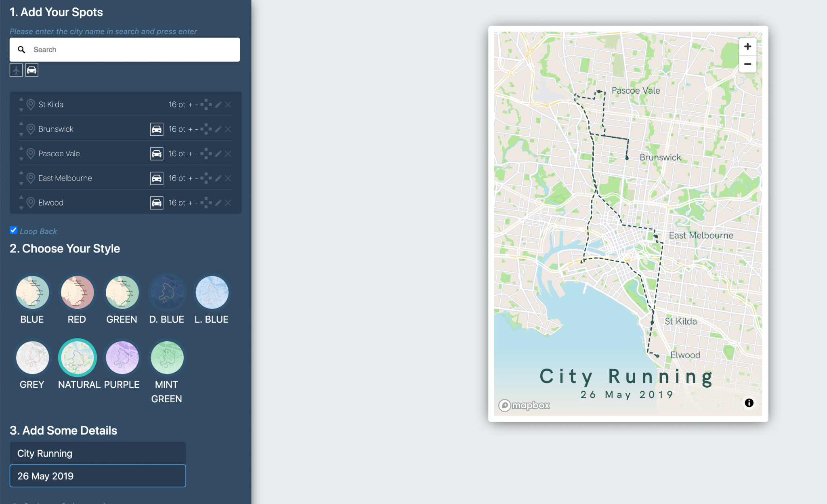
Task: Uncheck the Loop Back checkbox
Action: pos(13,230)
